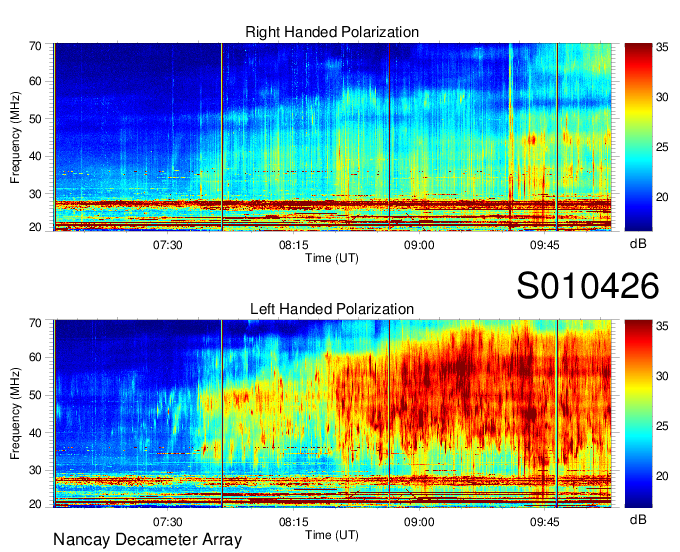The width and height of the screenshot is (680, 552).
Task: Click the 40 frequency tick of the Left Handed plot
Action: click(x=35, y=433)
